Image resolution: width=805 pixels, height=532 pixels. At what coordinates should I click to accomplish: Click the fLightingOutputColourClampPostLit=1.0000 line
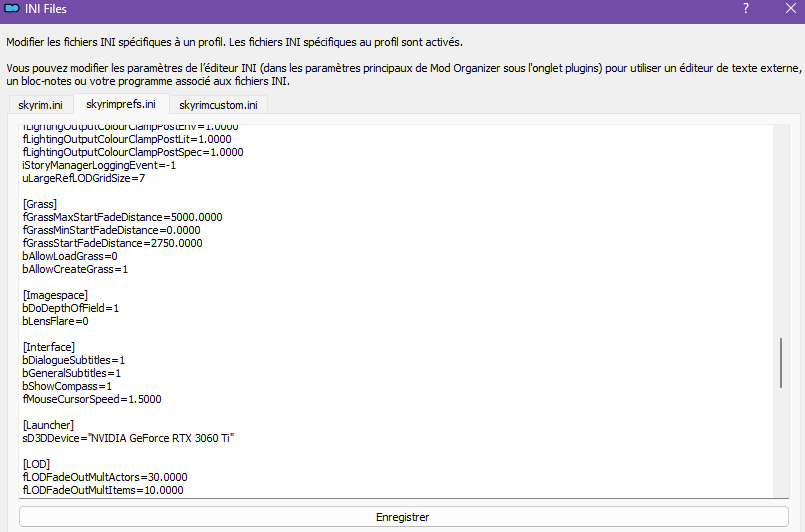tap(127, 139)
